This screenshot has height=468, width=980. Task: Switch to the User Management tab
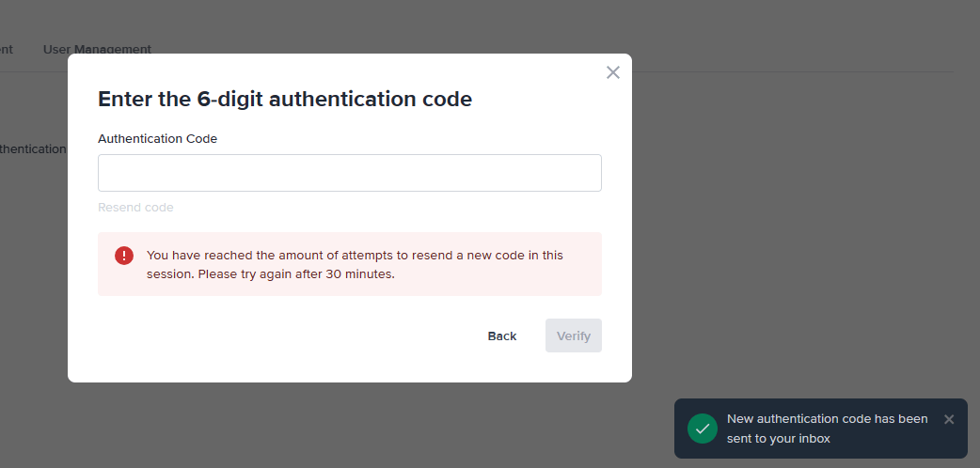[x=97, y=49]
